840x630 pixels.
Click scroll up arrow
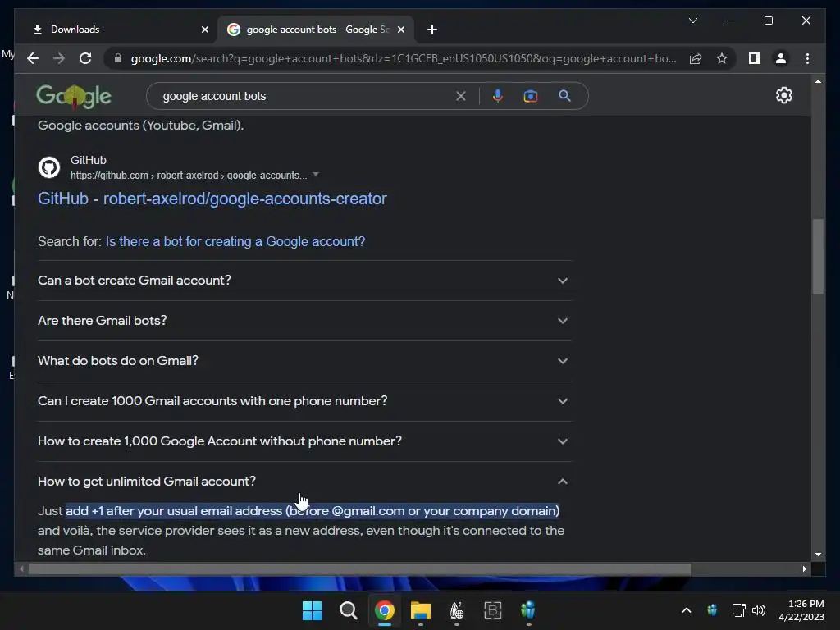[818, 81]
